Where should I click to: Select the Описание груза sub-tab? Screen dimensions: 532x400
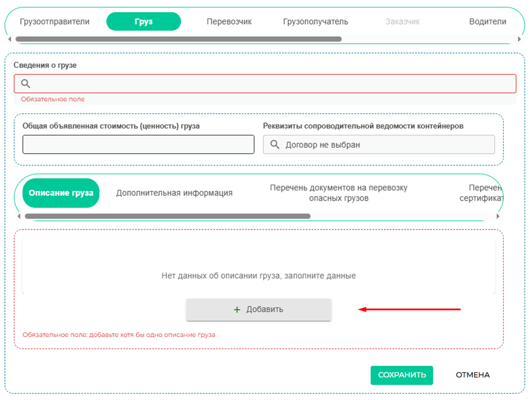[x=61, y=193]
